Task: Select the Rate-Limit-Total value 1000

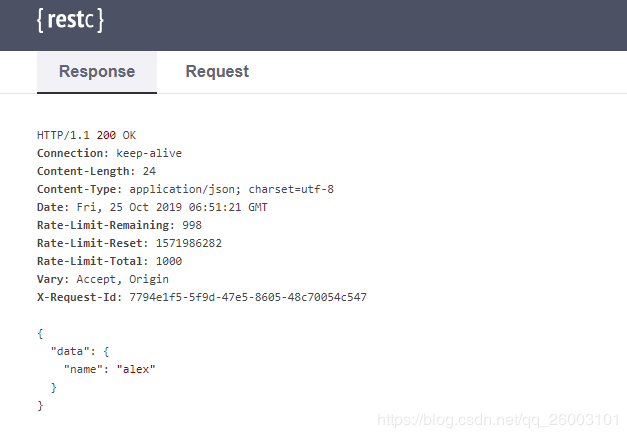Action: 169,261
